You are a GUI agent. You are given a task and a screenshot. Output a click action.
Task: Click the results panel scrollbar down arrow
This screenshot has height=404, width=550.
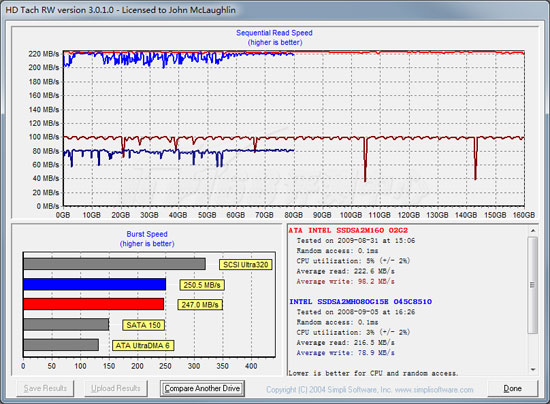(x=533, y=369)
